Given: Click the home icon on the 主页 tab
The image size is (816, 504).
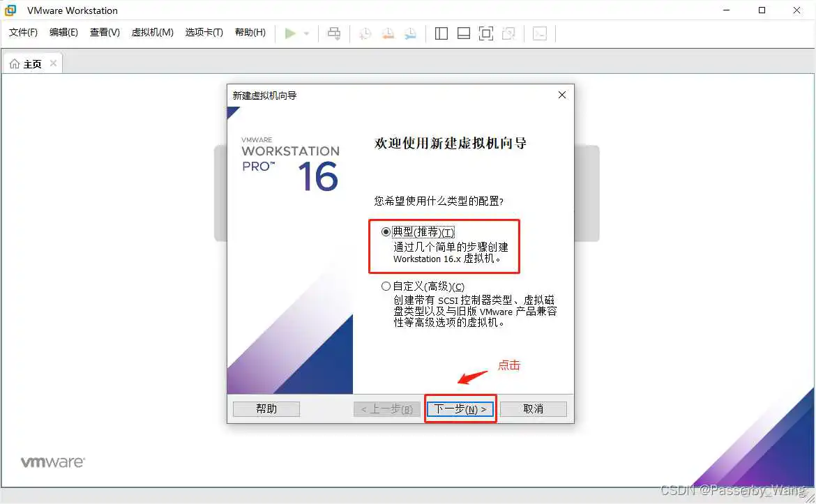Looking at the screenshot, I should tap(15, 63).
